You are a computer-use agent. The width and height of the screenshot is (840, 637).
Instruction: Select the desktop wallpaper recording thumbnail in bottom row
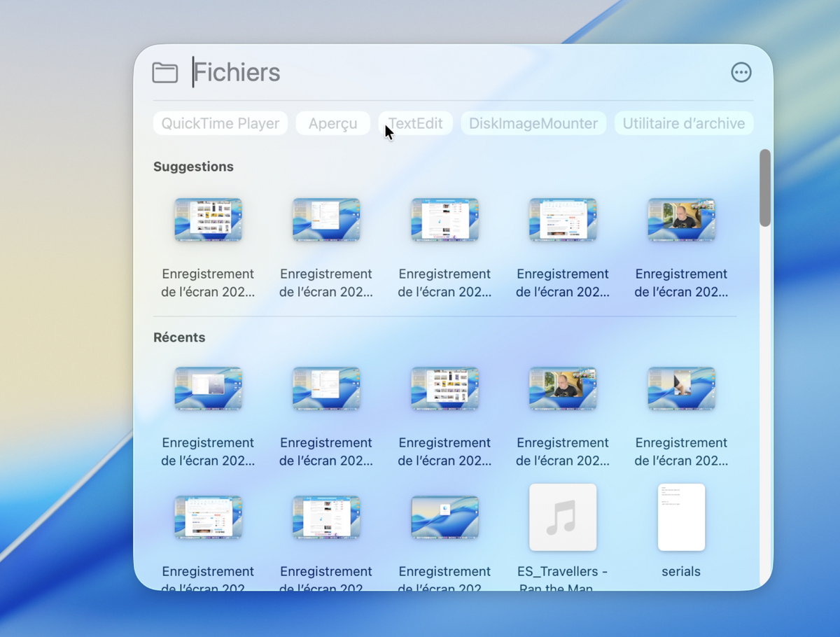(444, 517)
